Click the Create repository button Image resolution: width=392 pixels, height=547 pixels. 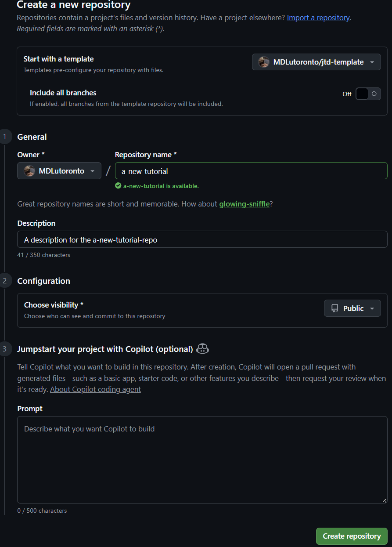351,536
